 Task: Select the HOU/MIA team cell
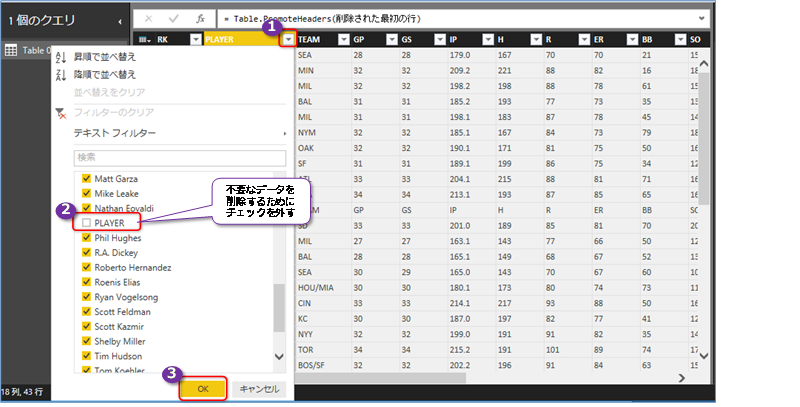[x=323, y=288]
